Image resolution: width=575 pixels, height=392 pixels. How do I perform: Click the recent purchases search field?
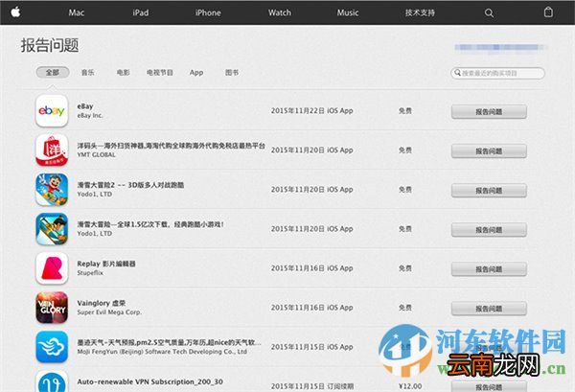497,73
